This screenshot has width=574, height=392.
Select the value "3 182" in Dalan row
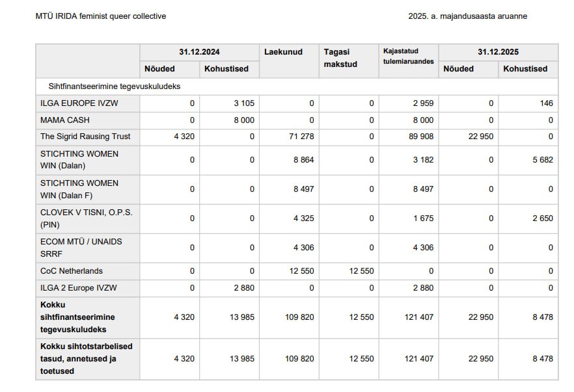423,160
